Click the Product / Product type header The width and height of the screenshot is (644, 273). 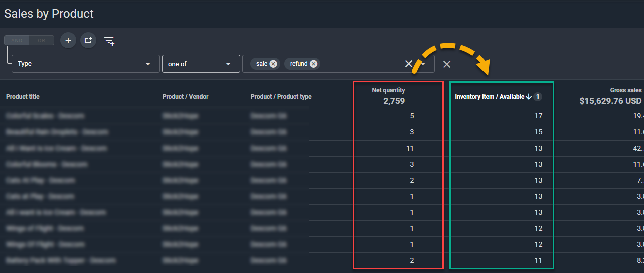pos(280,97)
